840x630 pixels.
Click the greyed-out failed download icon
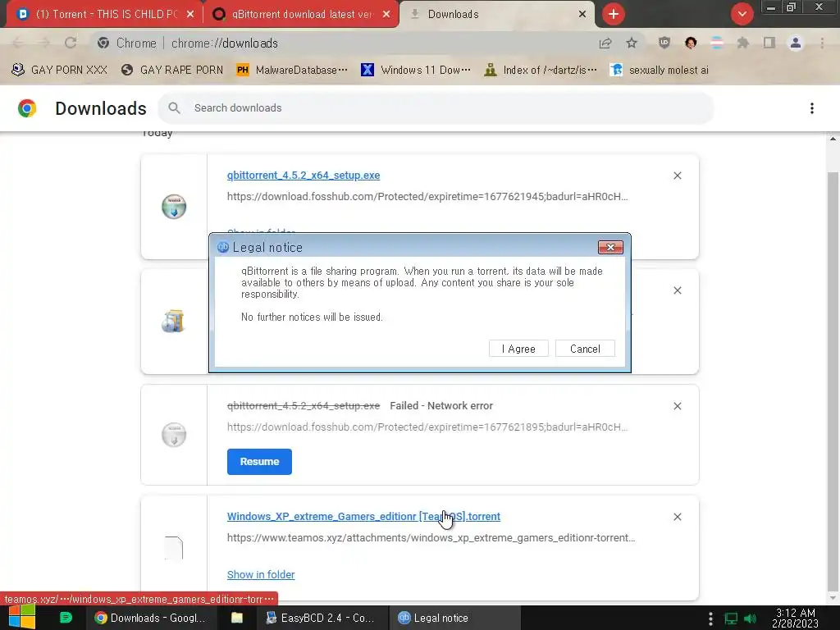click(174, 435)
